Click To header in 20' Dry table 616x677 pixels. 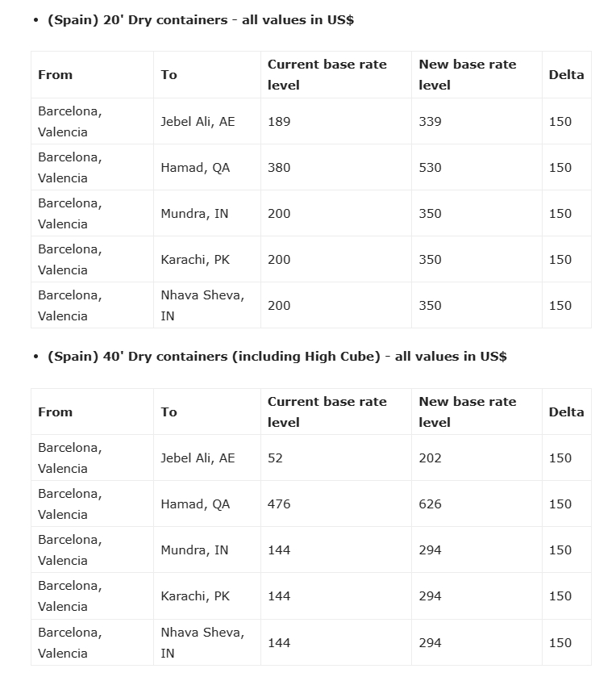(169, 75)
